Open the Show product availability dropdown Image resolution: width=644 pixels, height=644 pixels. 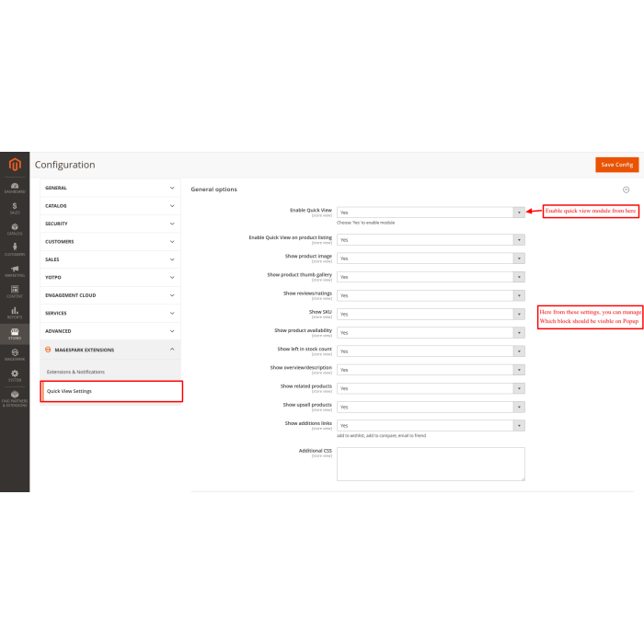pos(431,333)
